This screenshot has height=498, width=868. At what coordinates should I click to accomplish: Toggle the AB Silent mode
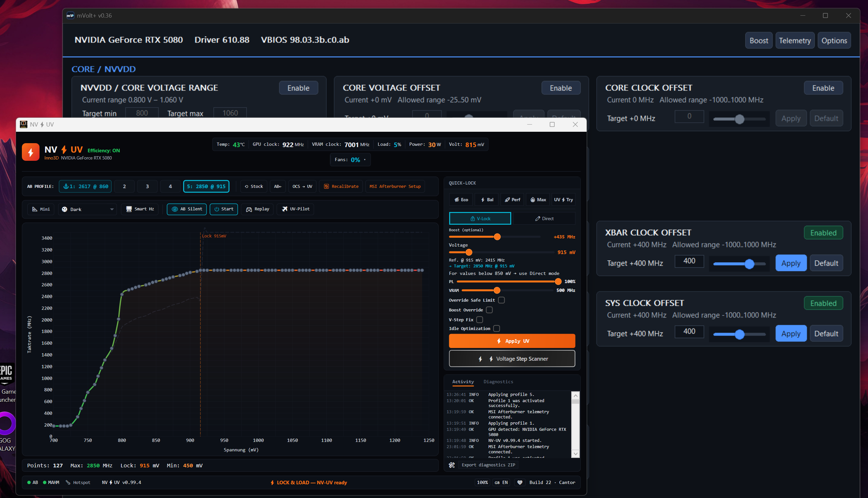[x=187, y=209]
